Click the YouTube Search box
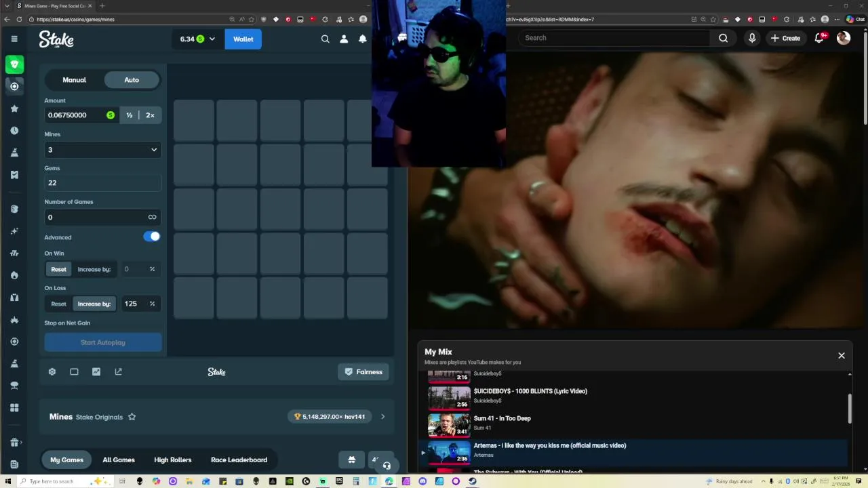The height and width of the screenshot is (488, 868). (614, 38)
